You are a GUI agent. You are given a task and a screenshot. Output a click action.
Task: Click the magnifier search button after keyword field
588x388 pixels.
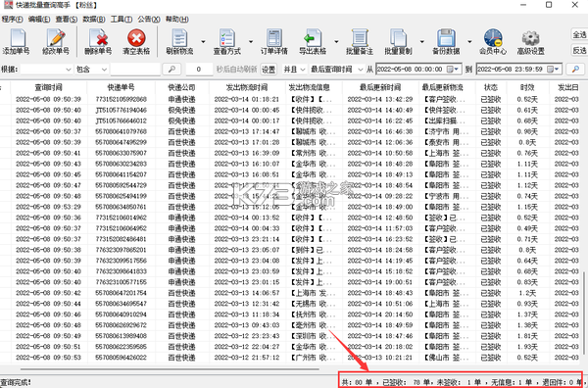[171, 69]
